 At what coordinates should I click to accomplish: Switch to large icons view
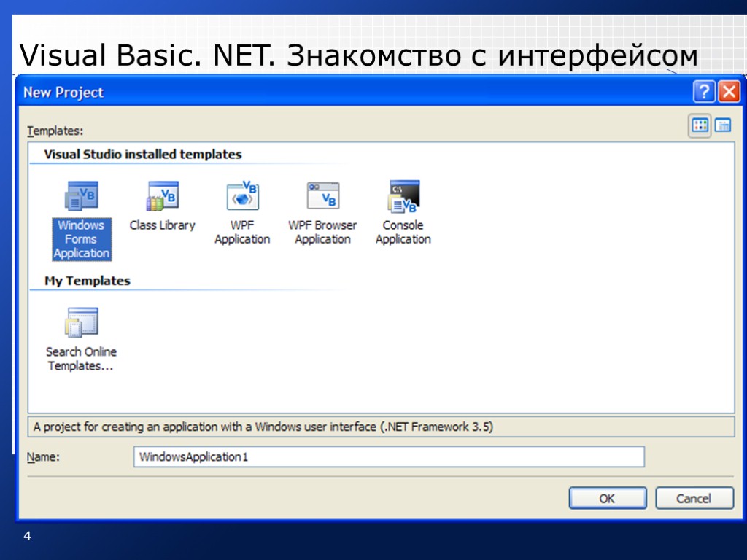point(700,125)
